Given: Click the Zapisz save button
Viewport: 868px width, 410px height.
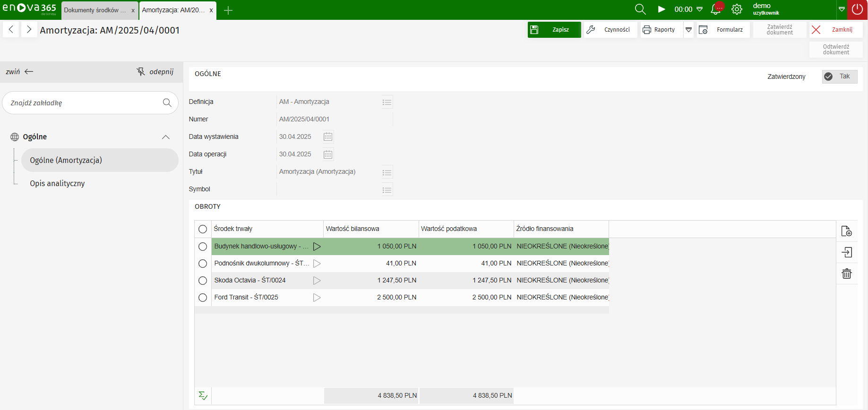Looking at the screenshot, I should point(554,30).
